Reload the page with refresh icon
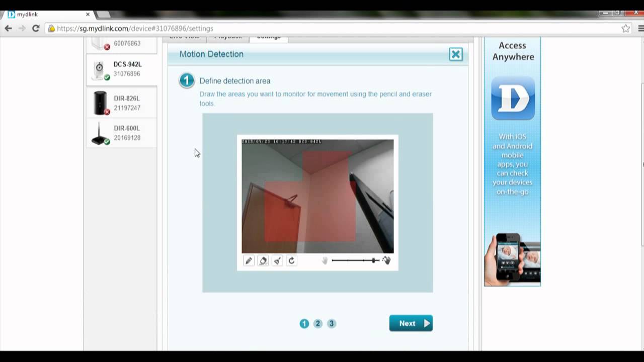Viewport: 644px width, 362px height. (36, 29)
